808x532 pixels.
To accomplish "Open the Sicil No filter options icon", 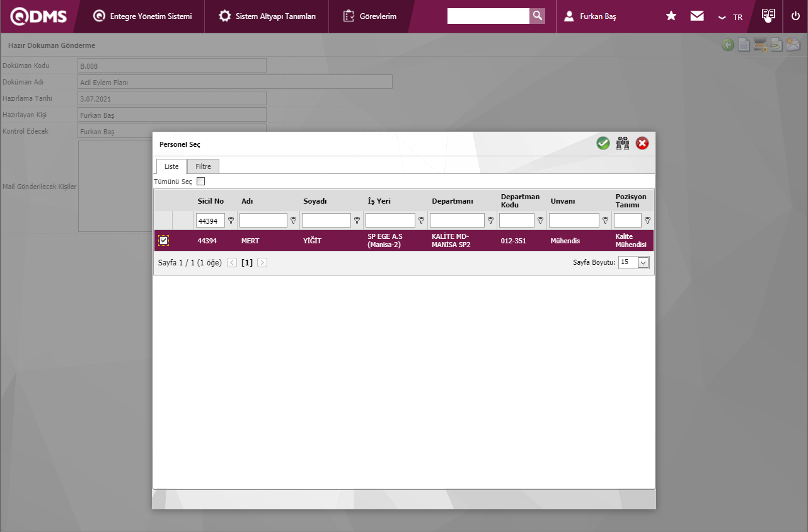I will point(231,221).
